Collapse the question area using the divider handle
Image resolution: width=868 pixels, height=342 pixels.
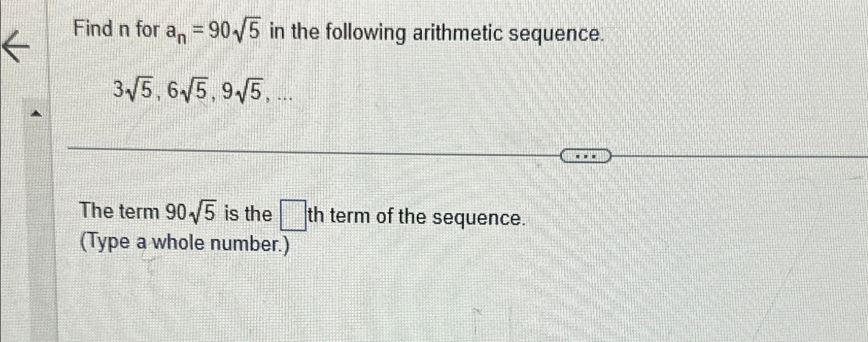(586, 155)
